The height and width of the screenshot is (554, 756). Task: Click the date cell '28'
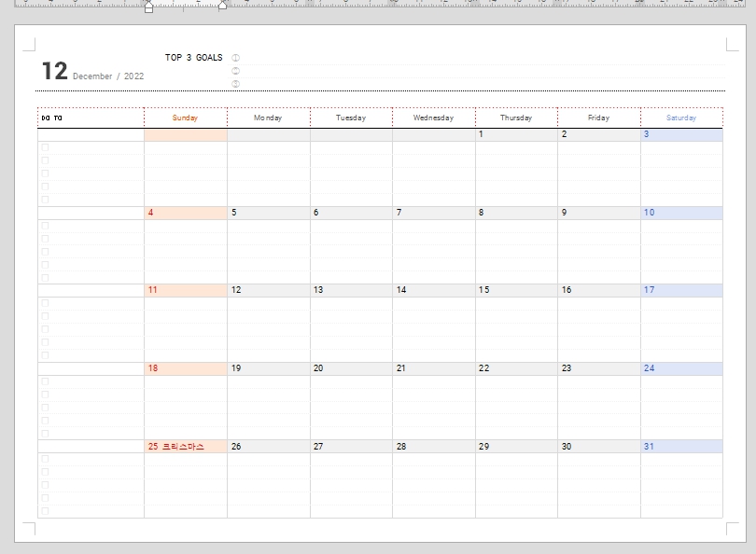coord(434,447)
